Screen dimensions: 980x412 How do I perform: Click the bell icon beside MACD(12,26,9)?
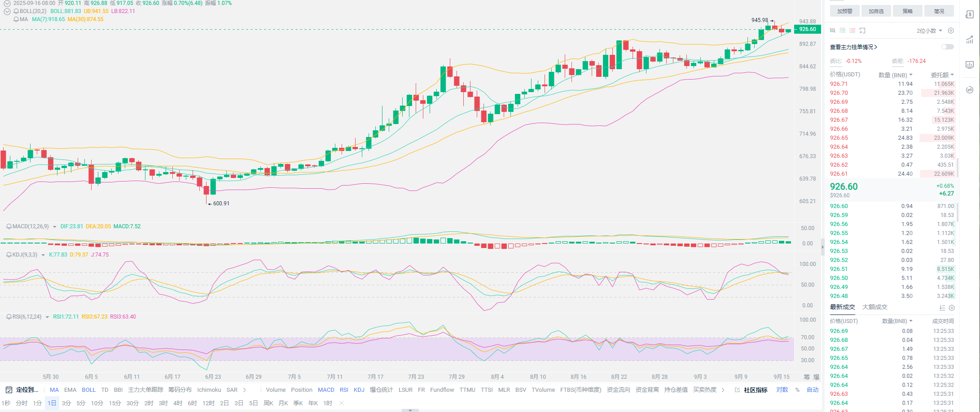9,226
